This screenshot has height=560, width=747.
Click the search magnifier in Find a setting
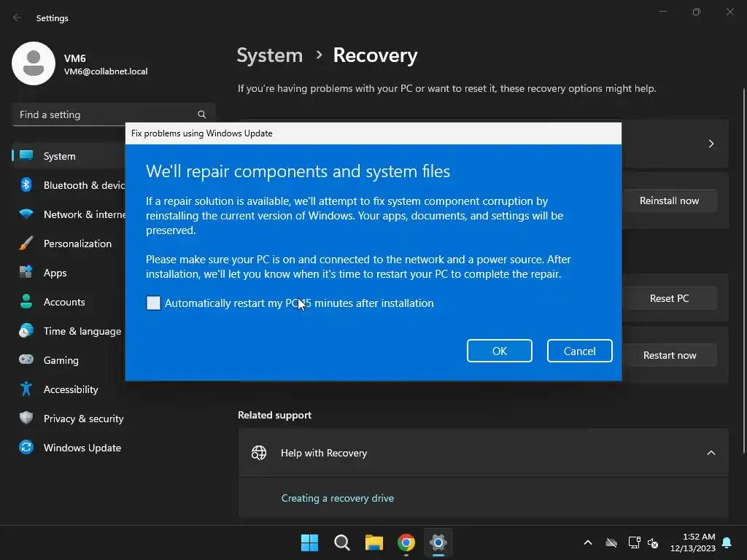[x=202, y=114]
